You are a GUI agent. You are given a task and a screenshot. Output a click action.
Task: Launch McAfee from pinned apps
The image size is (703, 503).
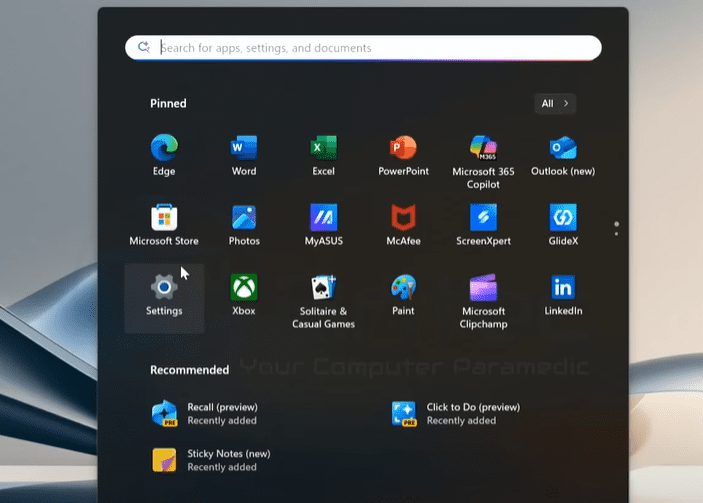403,218
